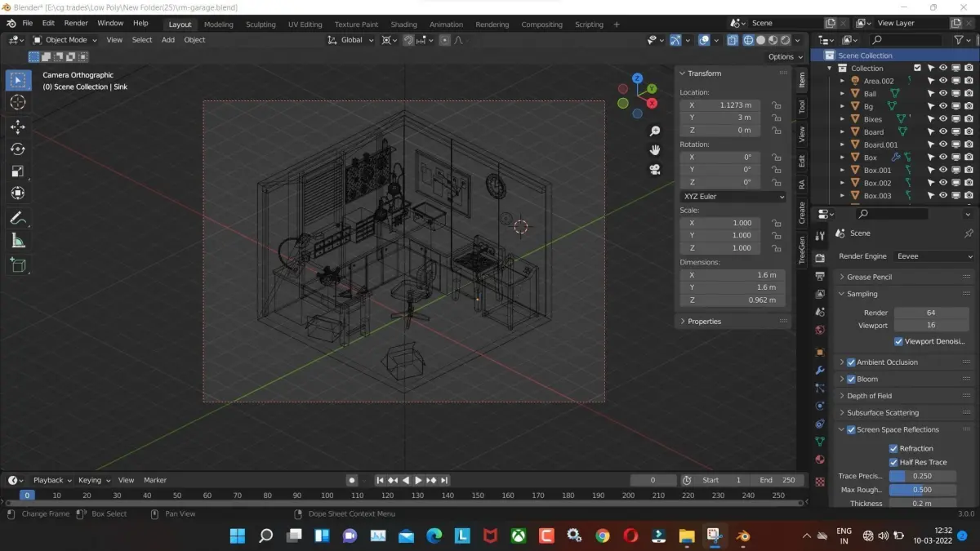This screenshot has width=980, height=551.
Task: Open the Global orientation dropdown
Action: (x=351, y=40)
